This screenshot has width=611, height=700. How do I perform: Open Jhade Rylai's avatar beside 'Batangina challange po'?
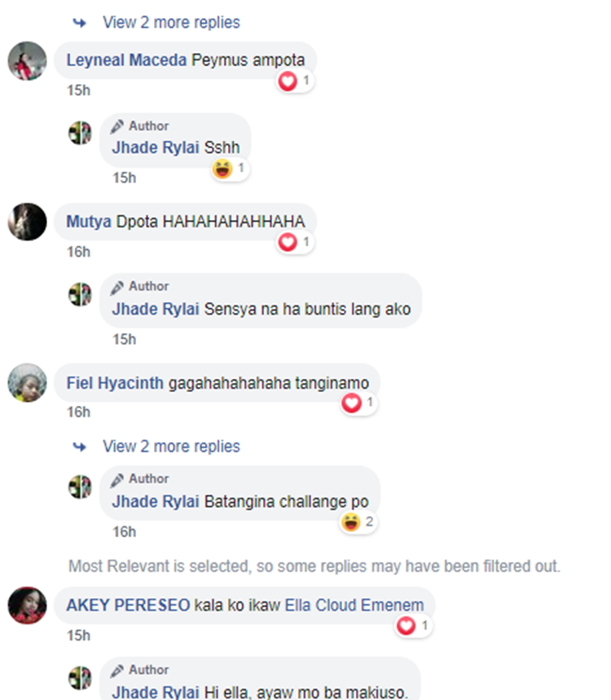pyautogui.click(x=80, y=486)
